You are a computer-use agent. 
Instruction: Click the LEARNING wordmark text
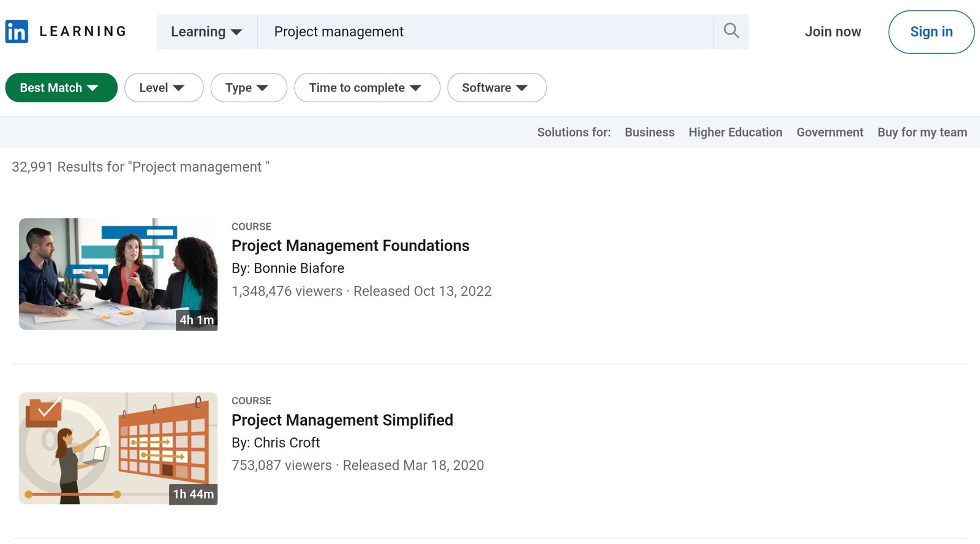(83, 31)
